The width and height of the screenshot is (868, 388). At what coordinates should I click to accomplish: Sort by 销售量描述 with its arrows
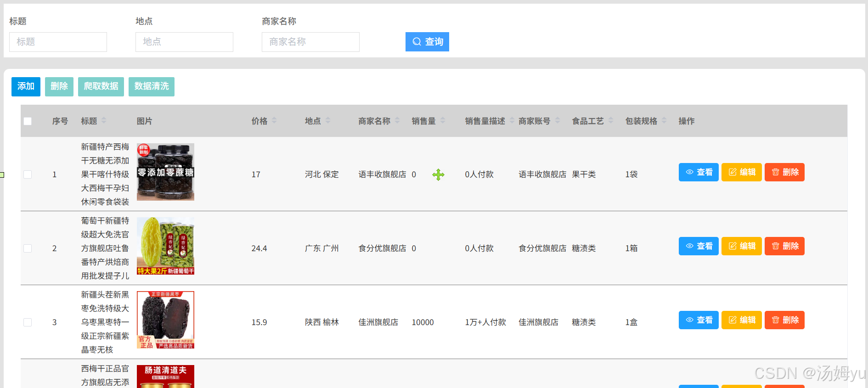coord(512,120)
